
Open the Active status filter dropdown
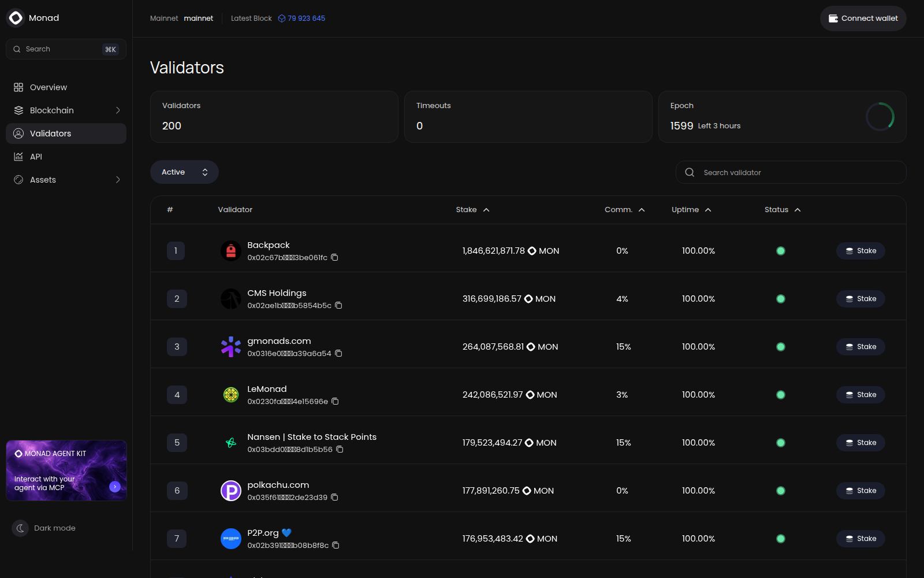(x=184, y=172)
